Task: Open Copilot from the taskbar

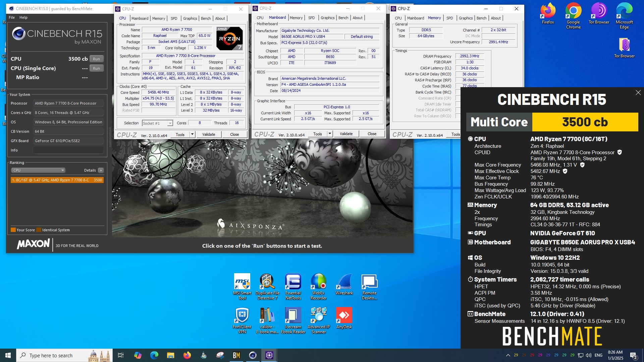Action: coord(138,355)
